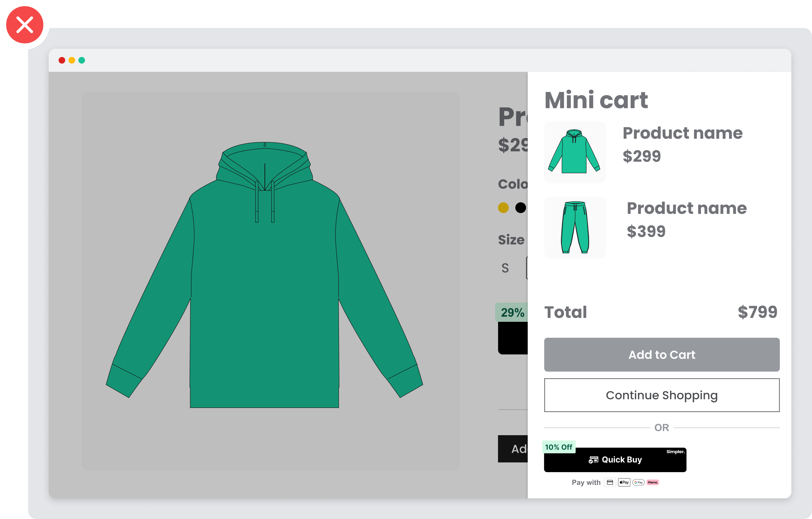
Task: Open the hoodie thumbnail in mini cart
Action: [575, 152]
